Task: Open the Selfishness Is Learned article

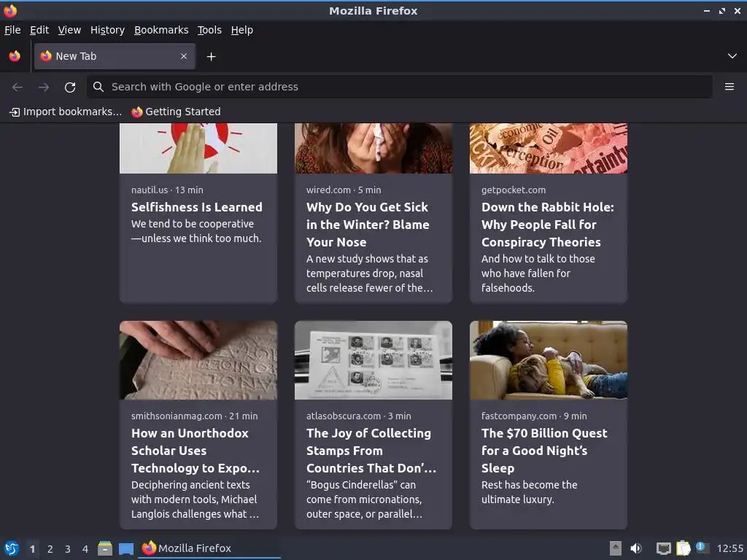Action: click(197, 207)
